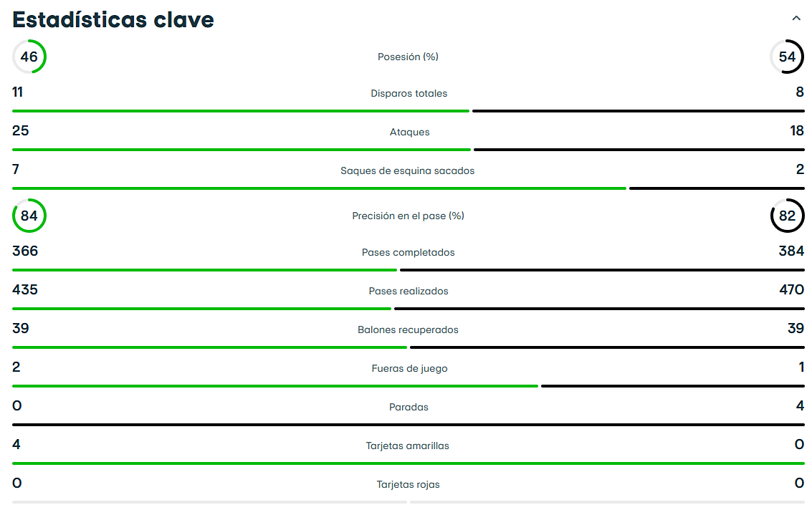Click the Disparos totales label
The height and width of the screenshot is (510, 812).
pos(409,93)
